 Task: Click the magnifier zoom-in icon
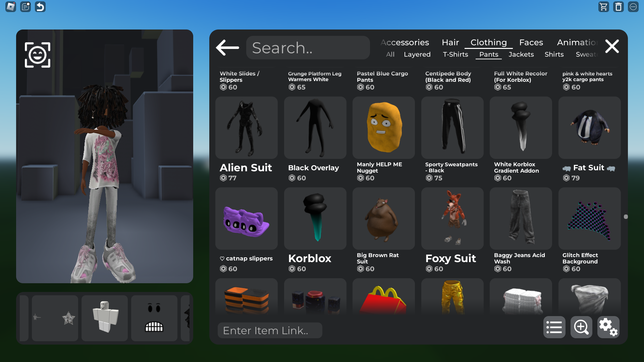pos(581,327)
